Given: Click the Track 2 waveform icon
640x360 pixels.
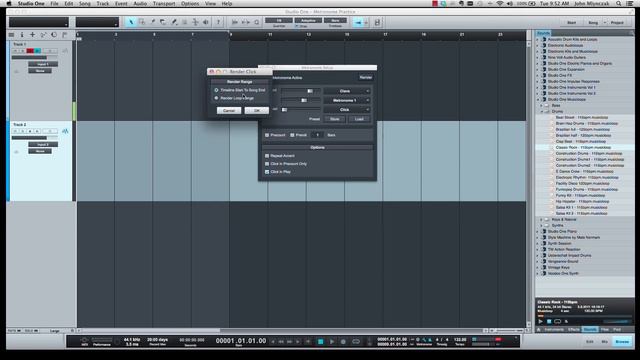Looking at the screenshot, I should 65,131.
